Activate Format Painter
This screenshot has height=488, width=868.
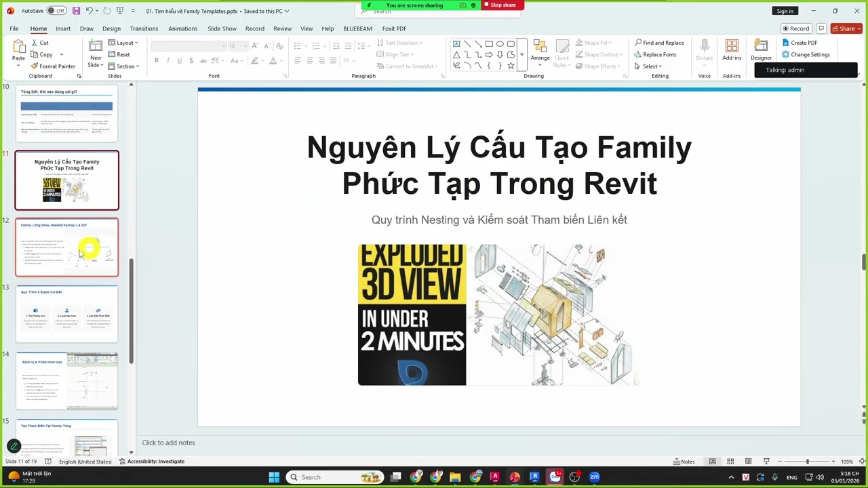(x=53, y=66)
